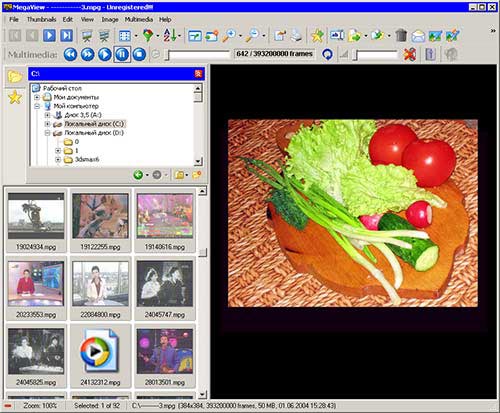Click Zoom: 100% in the status bar
This screenshot has height=413, width=500.
pyautogui.click(x=40, y=406)
